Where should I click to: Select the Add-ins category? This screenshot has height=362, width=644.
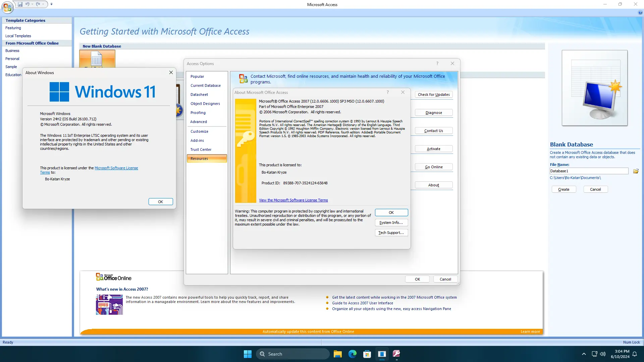point(207,140)
